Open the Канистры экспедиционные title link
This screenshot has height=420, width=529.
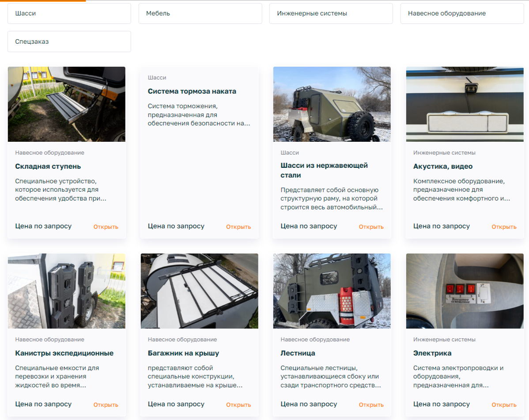(64, 353)
